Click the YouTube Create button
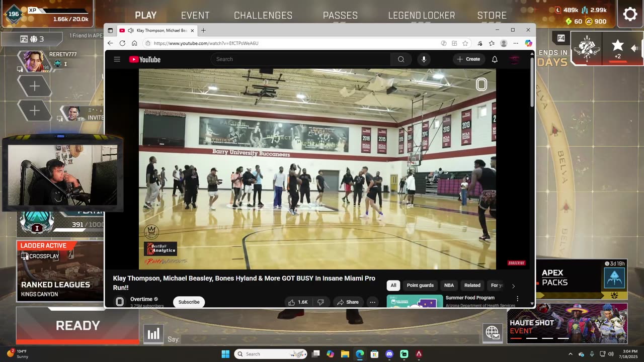 click(x=468, y=59)
